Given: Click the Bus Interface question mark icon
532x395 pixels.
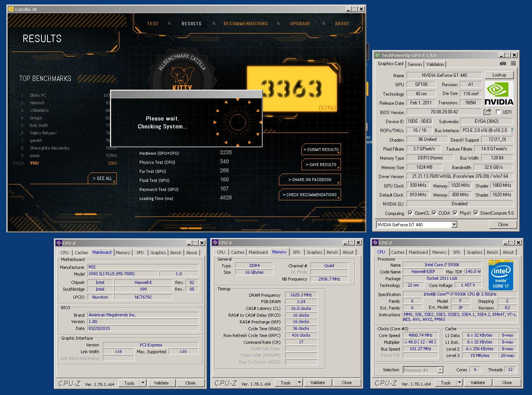Looking at the screenshot, I should coord(512,130).
